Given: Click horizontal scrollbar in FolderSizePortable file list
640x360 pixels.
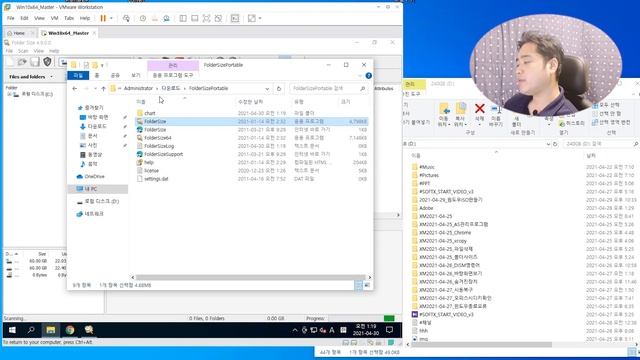Looking at the screenshot, I should pos(251,278).
